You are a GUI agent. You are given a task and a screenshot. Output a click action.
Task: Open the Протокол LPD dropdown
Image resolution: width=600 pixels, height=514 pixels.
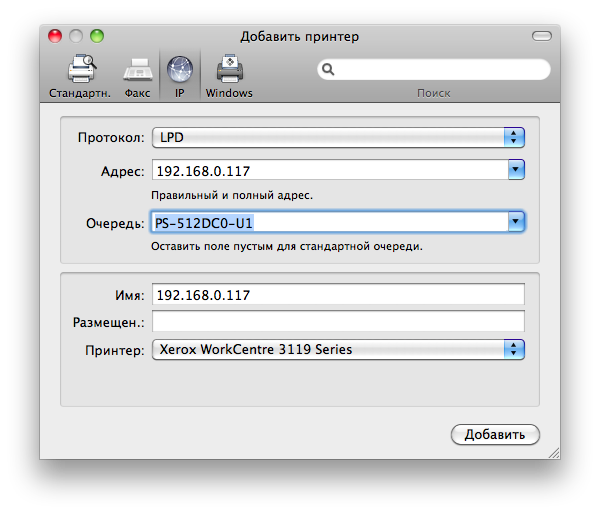coord(338,137)
